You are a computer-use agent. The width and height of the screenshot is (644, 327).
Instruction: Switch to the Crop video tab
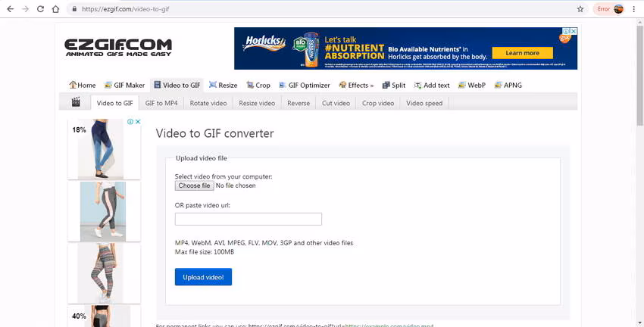pos(378,103)
